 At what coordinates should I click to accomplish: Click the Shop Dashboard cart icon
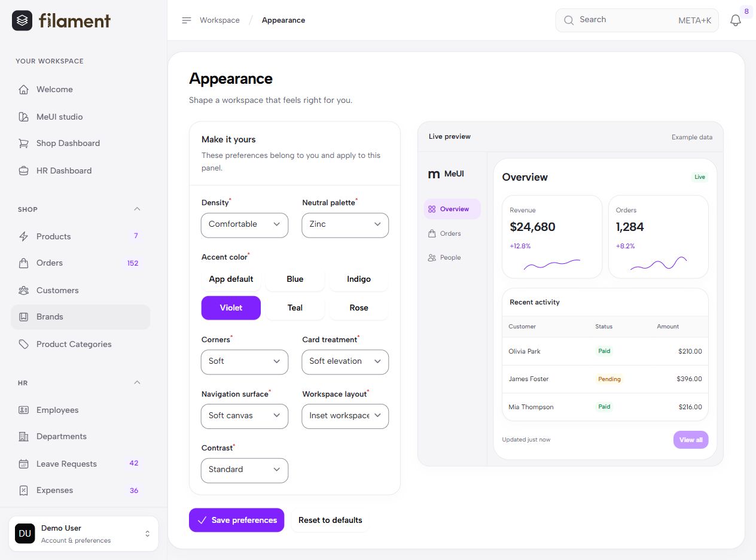click(24, 144)
